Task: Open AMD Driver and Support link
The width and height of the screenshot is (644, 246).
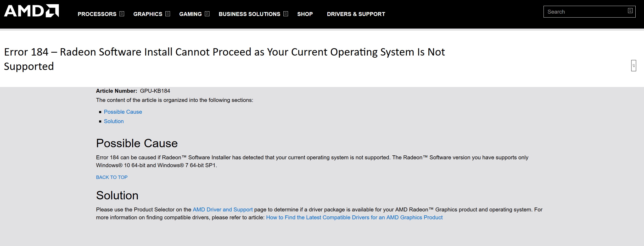Action: pos(223,210)
